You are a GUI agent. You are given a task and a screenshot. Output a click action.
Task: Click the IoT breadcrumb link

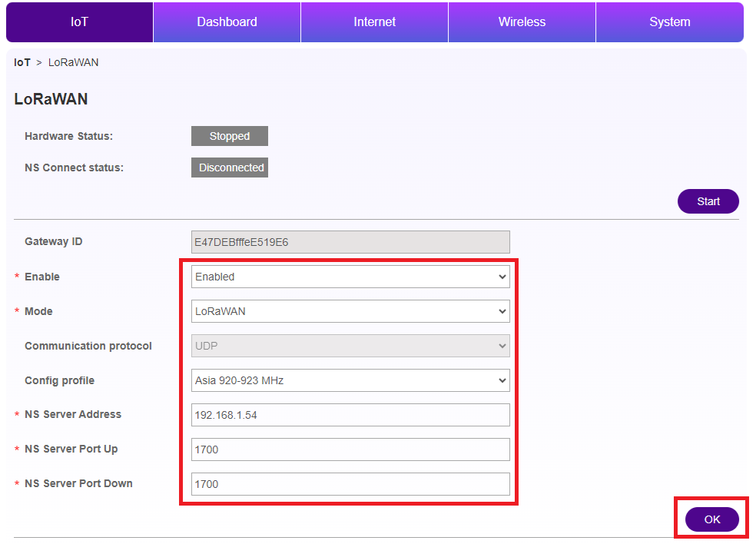[x=22, y=62]
